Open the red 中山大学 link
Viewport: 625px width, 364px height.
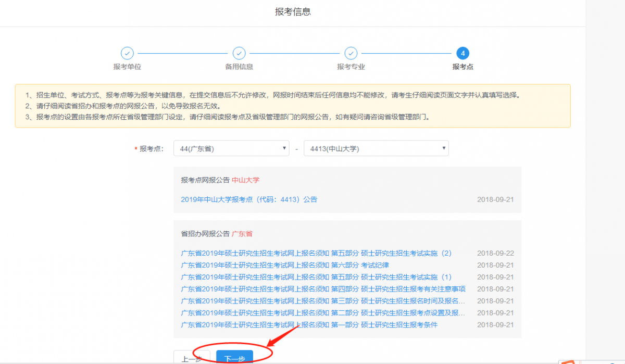point(245,180)
